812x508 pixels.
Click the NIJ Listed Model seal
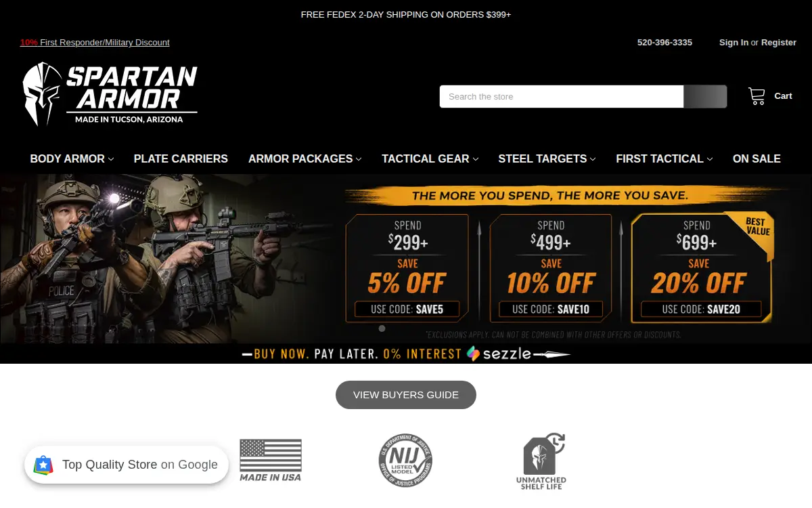pyautogui.click(x=405, y=461)
